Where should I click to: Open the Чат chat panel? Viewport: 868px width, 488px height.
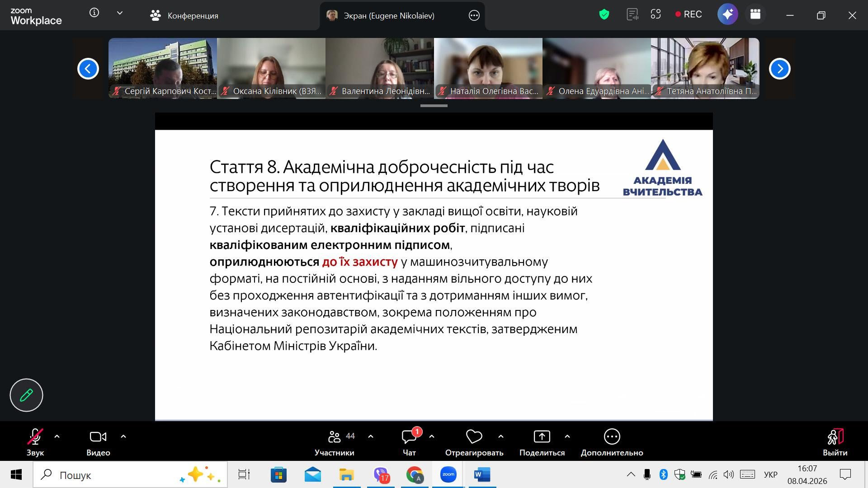(x=409, y=443)
